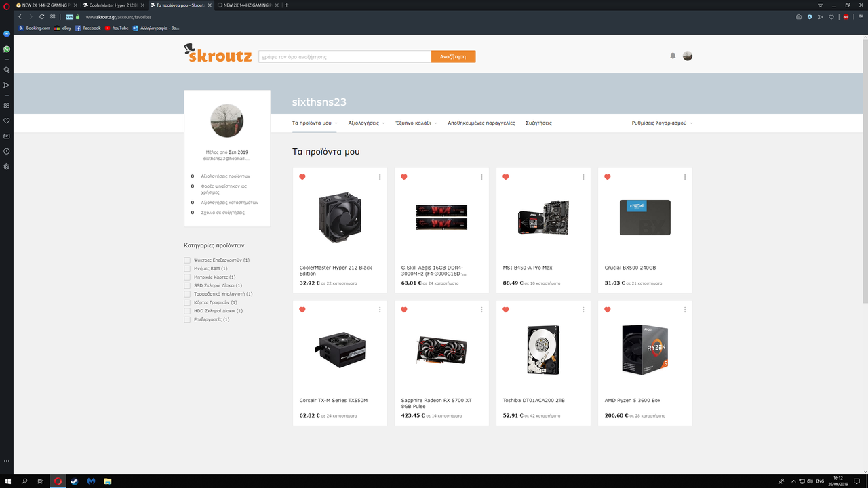Open Αποθηκευμένες παραγγελίες tab
Viewport: 868px width, 488px height.
pyautogui.click(x=481, y=123)
